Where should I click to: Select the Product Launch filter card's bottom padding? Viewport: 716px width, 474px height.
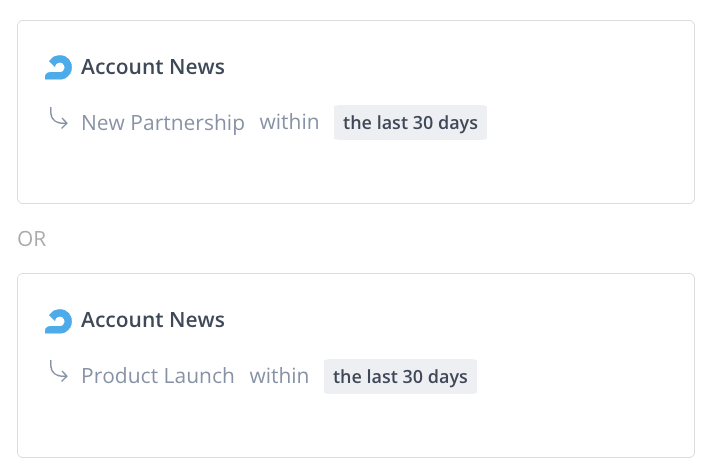point(356,430)
